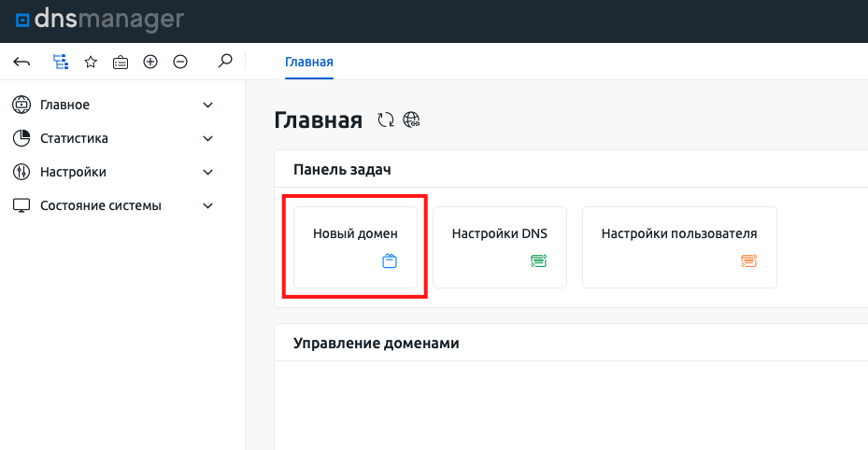The height and width of the screenshot is (450, 868).
Task: Open menu search with magnifier icon
Action: click(x=224, y=62)
